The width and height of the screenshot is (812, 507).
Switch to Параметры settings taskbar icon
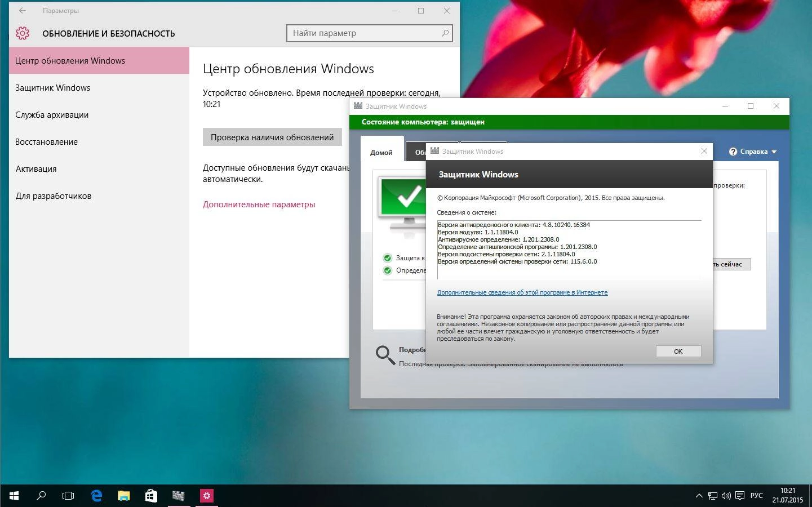(207, 496)
